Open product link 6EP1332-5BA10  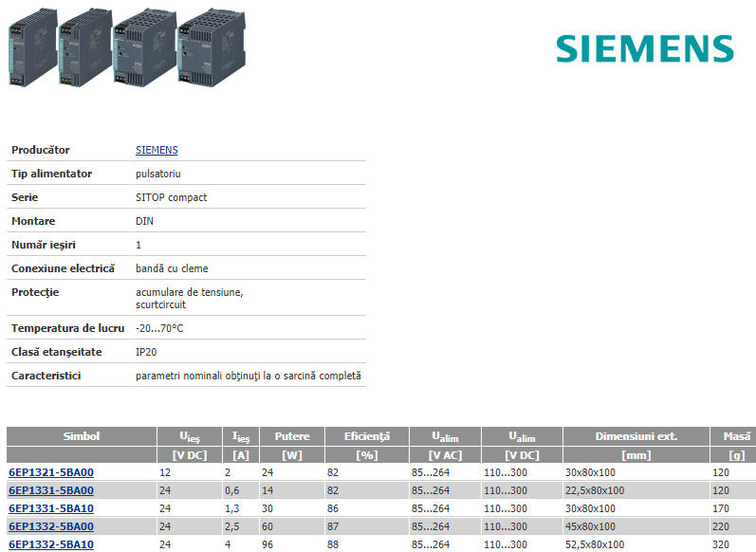pyautogui.click(x=51, y=544)
